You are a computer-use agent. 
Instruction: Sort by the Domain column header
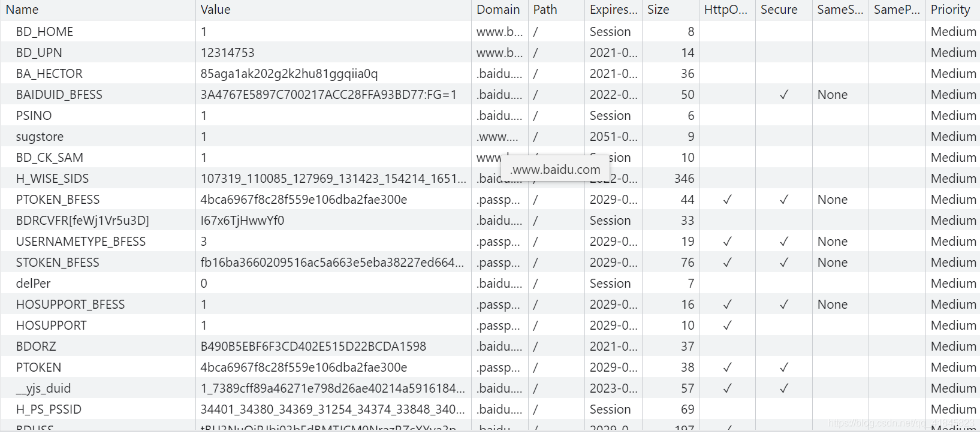point(499,10)
